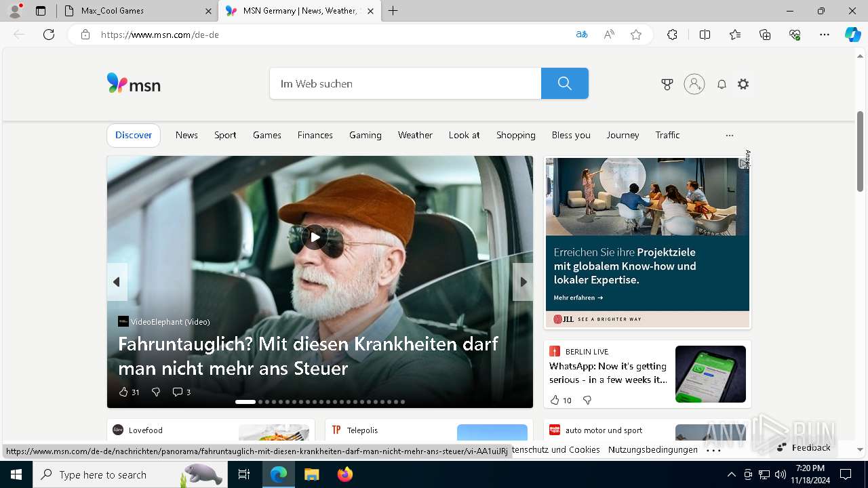Viewport: 868px width, 488px height.
Task: Launch Firefox from taskbar
Action: click(x=344, y=474)
